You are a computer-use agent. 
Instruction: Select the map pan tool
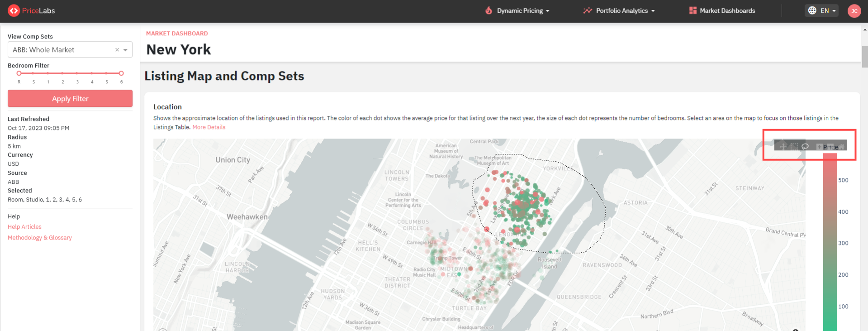tap(783, 146)
